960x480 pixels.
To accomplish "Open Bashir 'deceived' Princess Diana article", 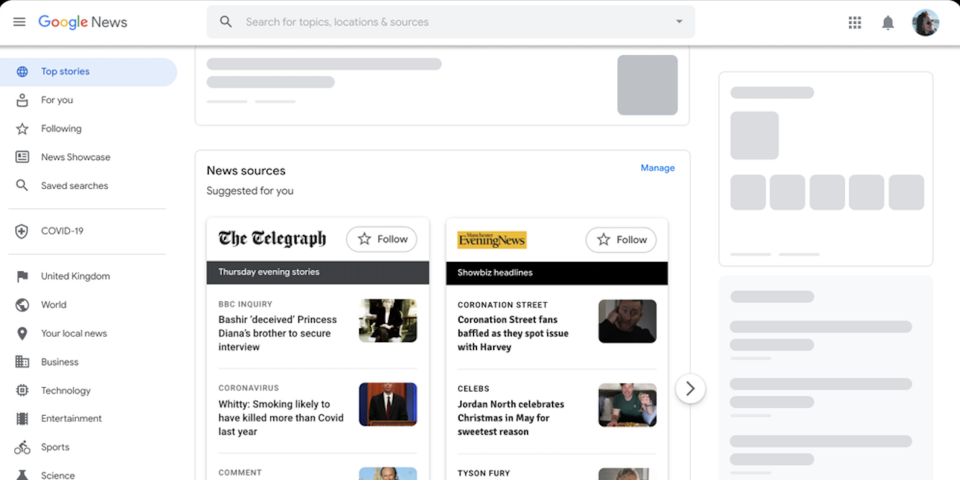I will click(x=278, y=333).
